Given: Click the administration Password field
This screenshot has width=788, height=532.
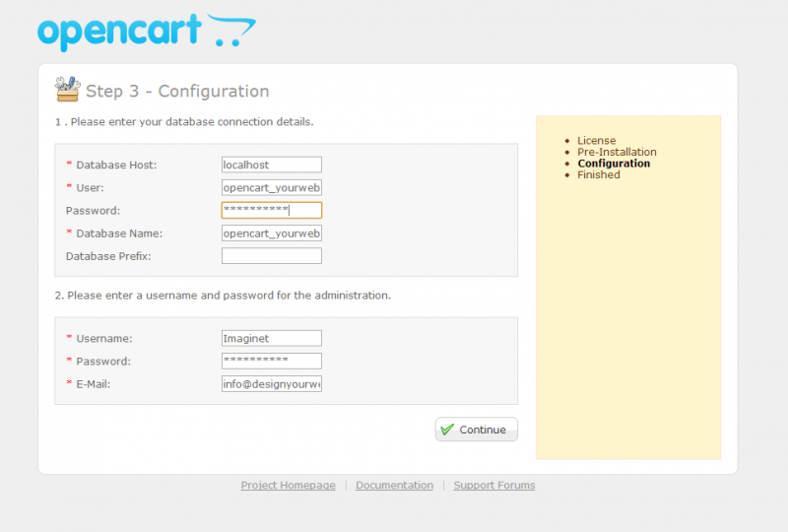Looking at the screenshot, I should (x=272, y=361).
